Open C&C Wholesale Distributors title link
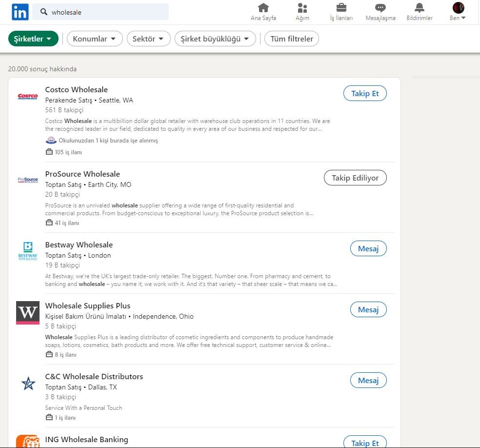The height and width of the screenshot is (448, 480). point(94,376)
